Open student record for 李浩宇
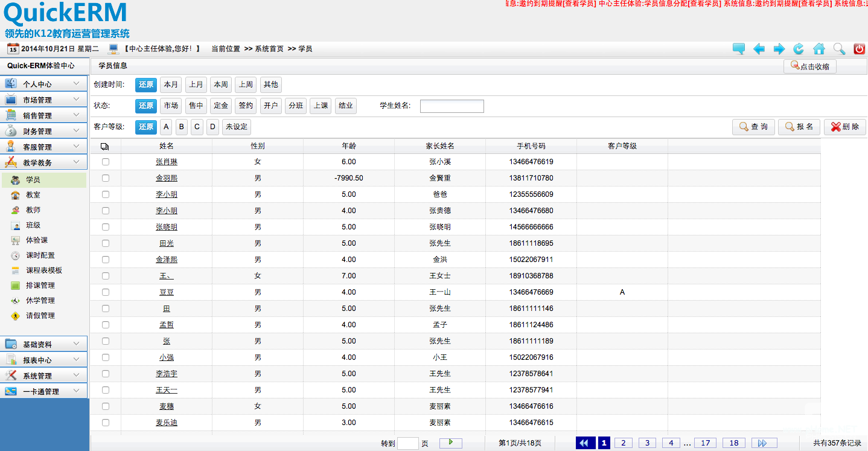 pos(167,373)
